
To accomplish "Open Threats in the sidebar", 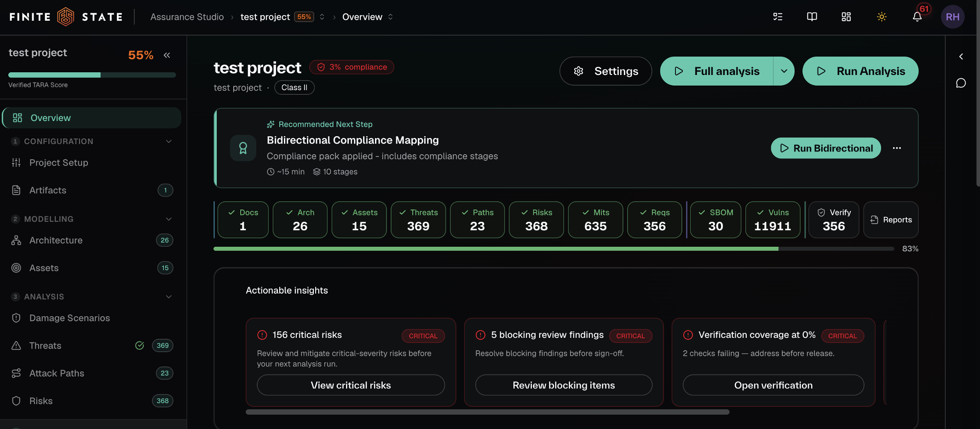I will [x=92, y=346].
